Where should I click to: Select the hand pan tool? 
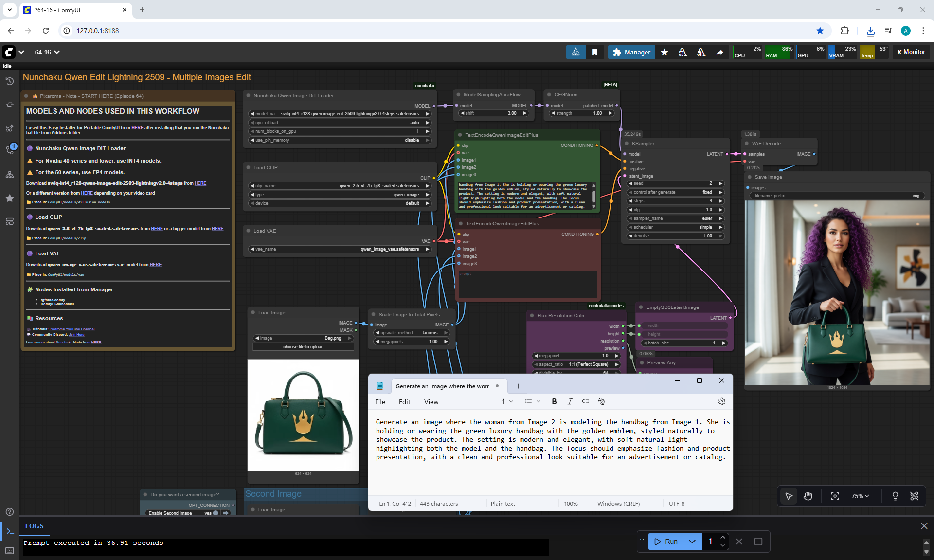808,496
